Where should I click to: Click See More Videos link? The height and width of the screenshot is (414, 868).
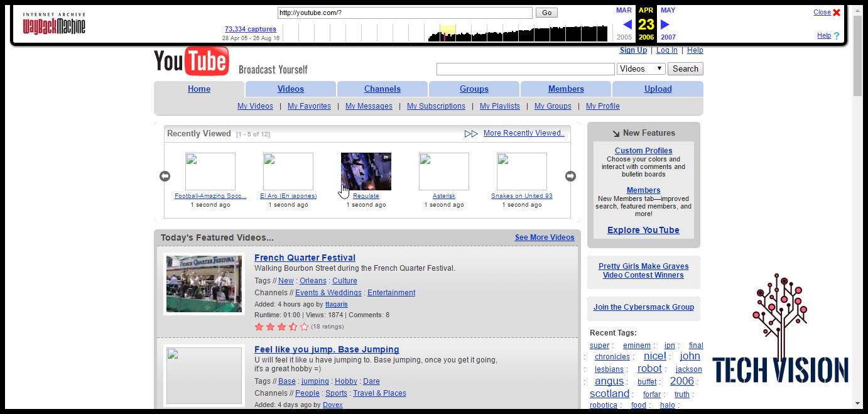545,237
